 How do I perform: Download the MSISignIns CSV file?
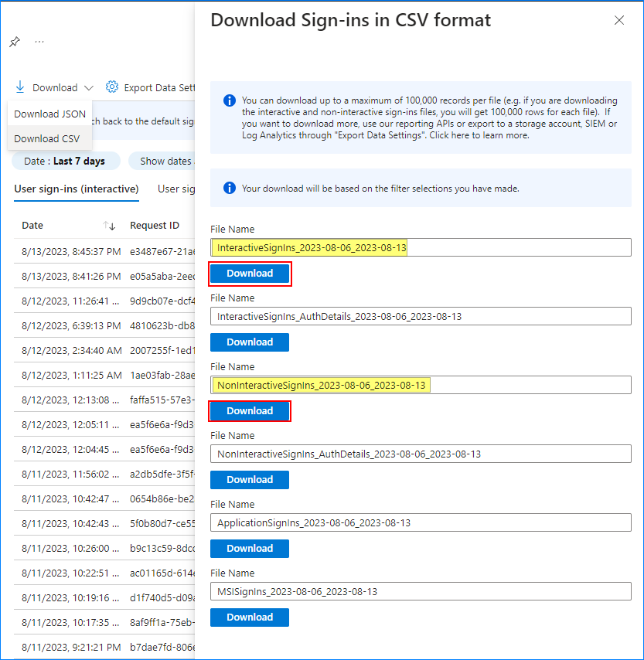[250, 617]
